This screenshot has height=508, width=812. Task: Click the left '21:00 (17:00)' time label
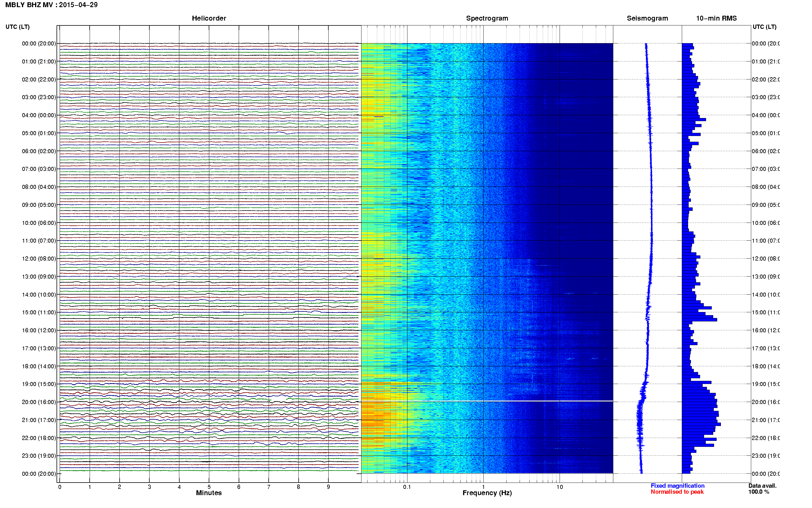point(39,420)
